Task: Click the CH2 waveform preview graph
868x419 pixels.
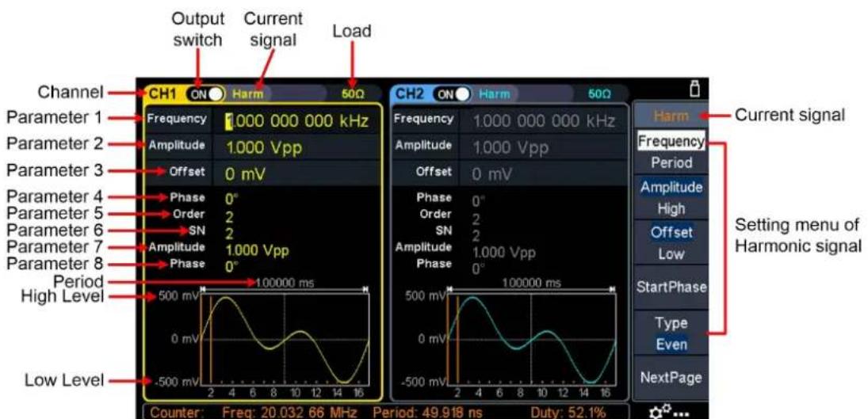Action: (x=532, y=340)
